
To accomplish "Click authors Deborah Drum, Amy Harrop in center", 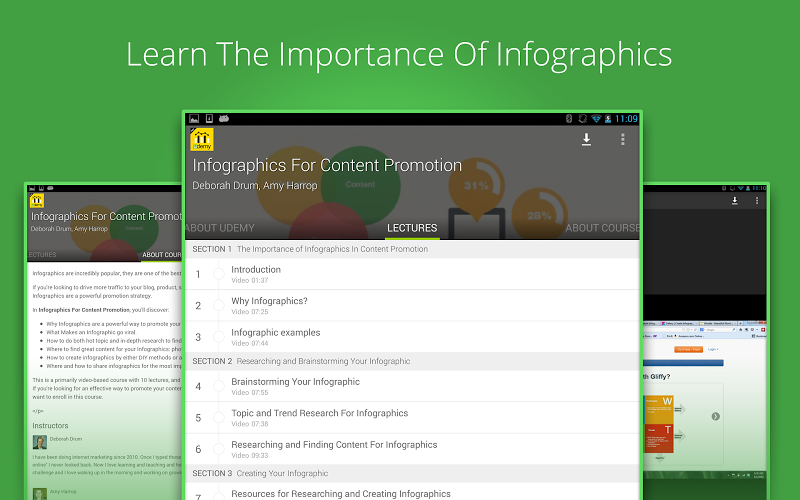I will (255, 186).
